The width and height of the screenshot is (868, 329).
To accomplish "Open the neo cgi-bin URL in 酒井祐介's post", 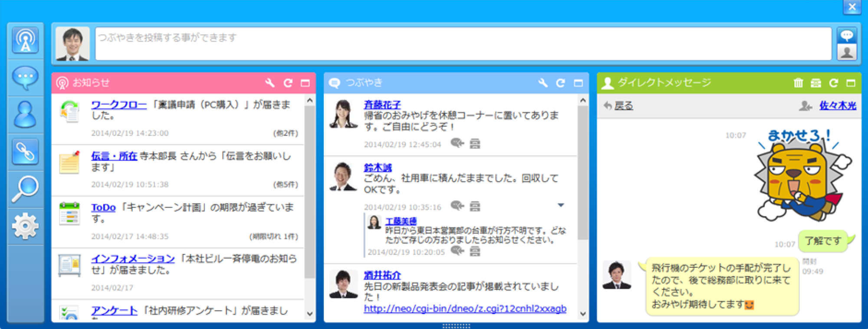I will [465, 309].
